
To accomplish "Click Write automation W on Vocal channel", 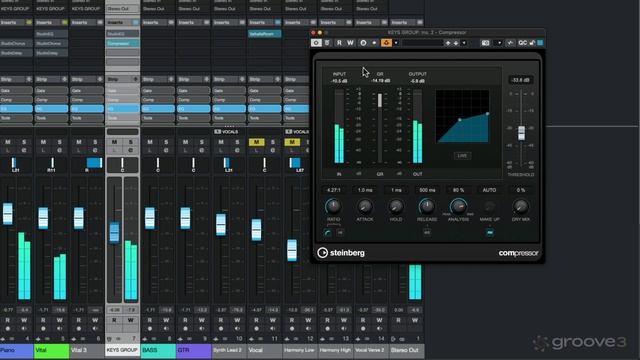I will (273, 320).
